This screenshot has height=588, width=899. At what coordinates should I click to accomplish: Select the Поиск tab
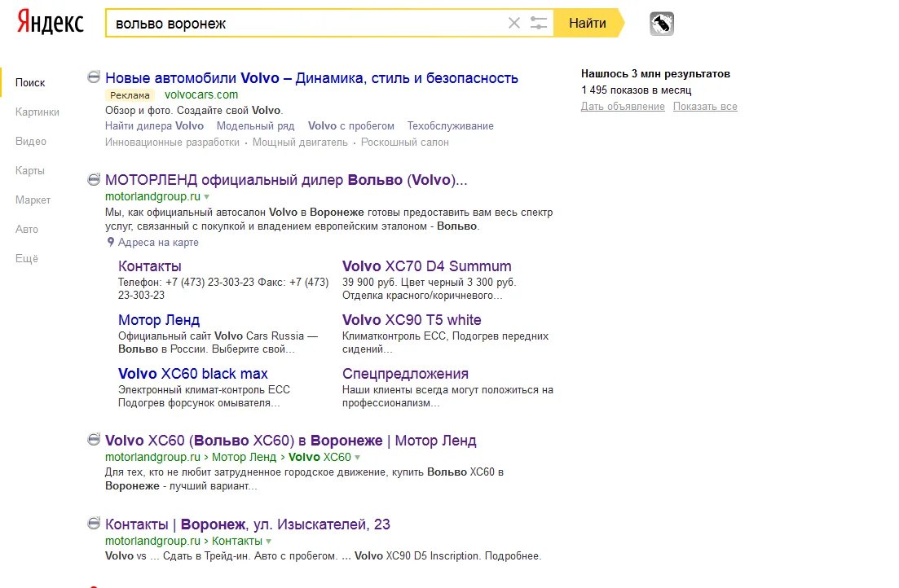pyautogui.click(x=30, y=82)
